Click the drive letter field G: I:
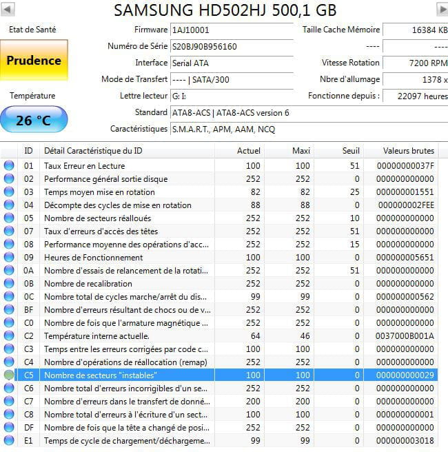This screenshot has width=448, height=476. point(232,96)
